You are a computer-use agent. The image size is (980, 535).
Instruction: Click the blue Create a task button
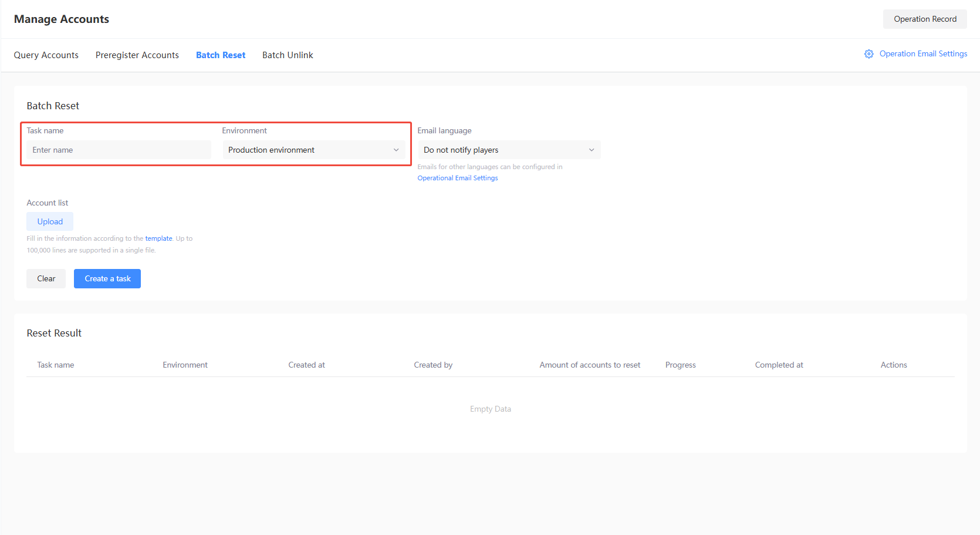pyautogui.click(x=107, y=278)
